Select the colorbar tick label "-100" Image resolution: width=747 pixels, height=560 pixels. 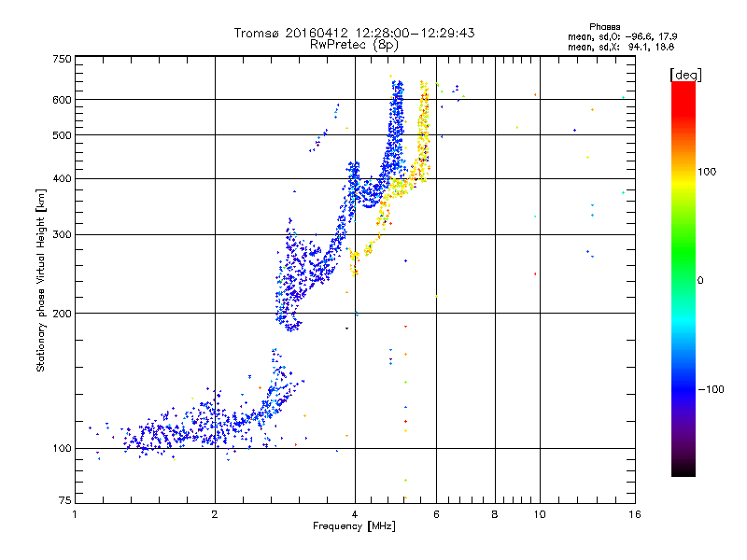click(x=711, y=389)
